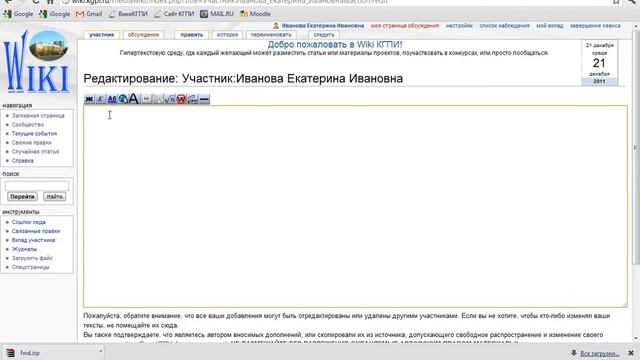Open Свежие правки navigation link
This screenshot has height=360, width=640.
(31, 143)
